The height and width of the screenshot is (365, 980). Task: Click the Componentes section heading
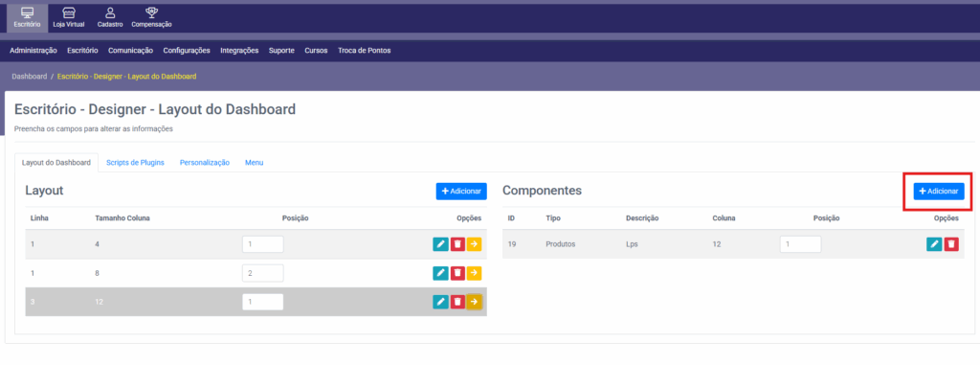pos(542,191)
